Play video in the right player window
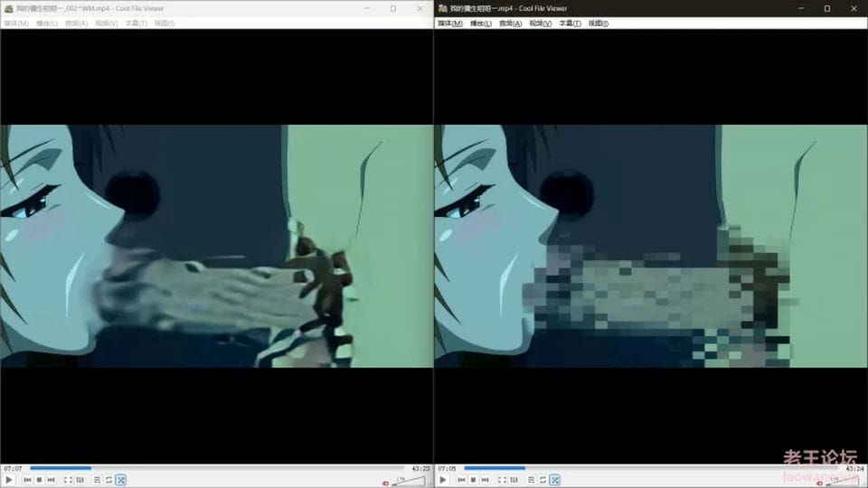Screen dimensions: 868x488 (x=442, y=480)
